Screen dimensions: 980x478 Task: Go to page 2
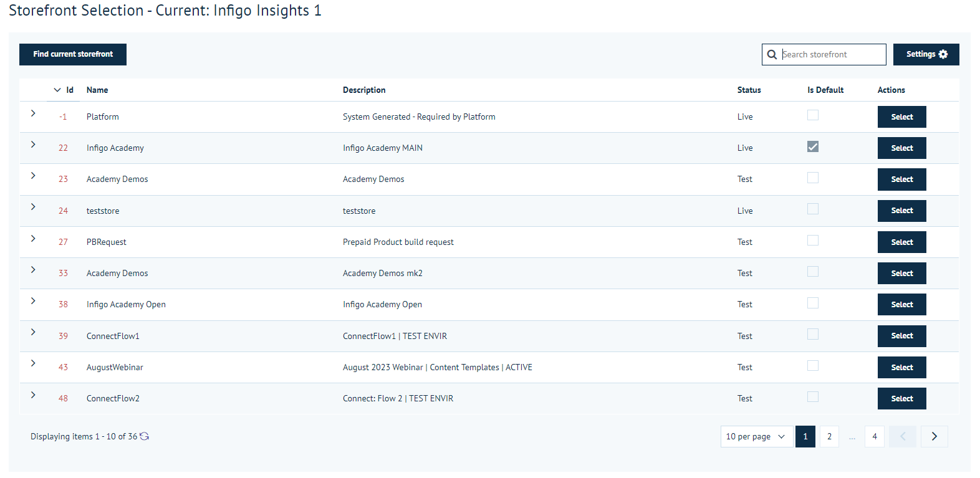829,436
